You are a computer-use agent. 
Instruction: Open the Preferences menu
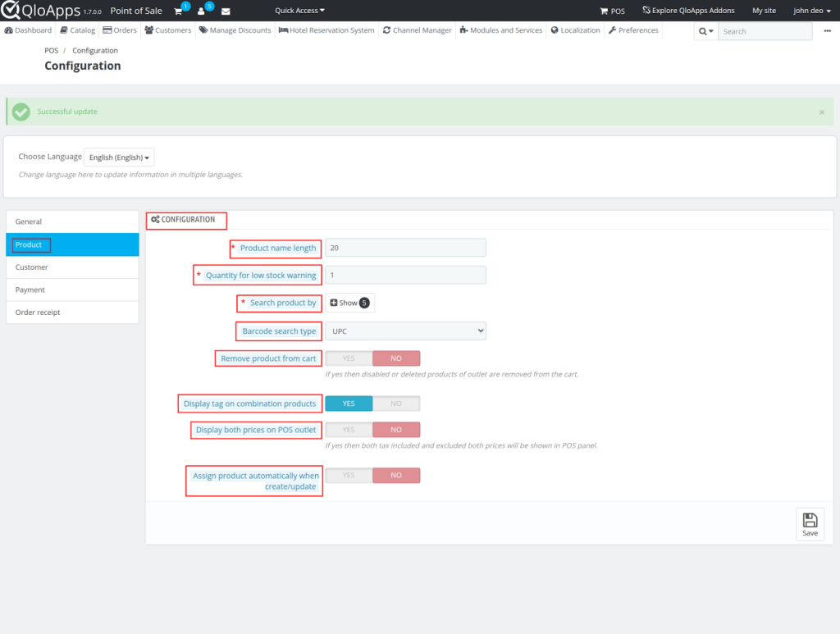[x=634, y=30]
